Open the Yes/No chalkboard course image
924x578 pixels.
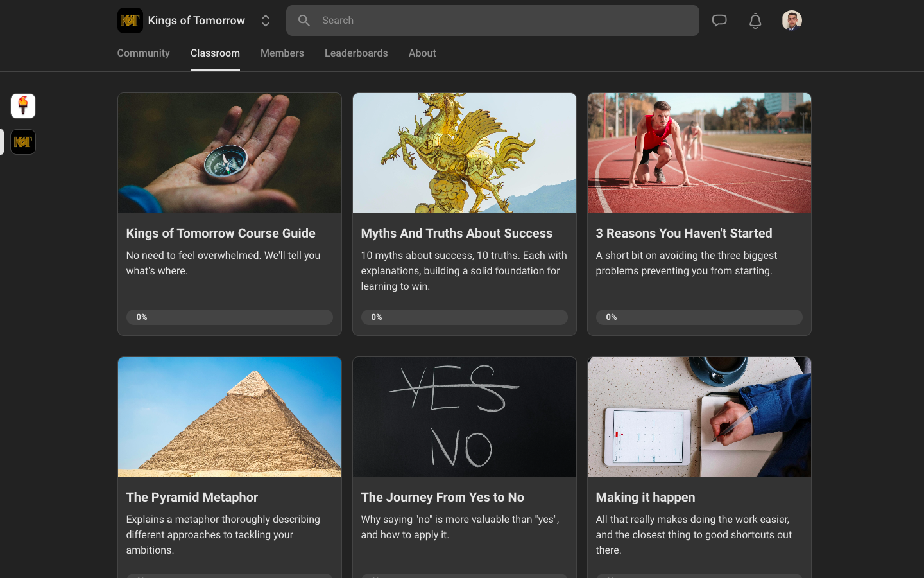pos(465,417)
